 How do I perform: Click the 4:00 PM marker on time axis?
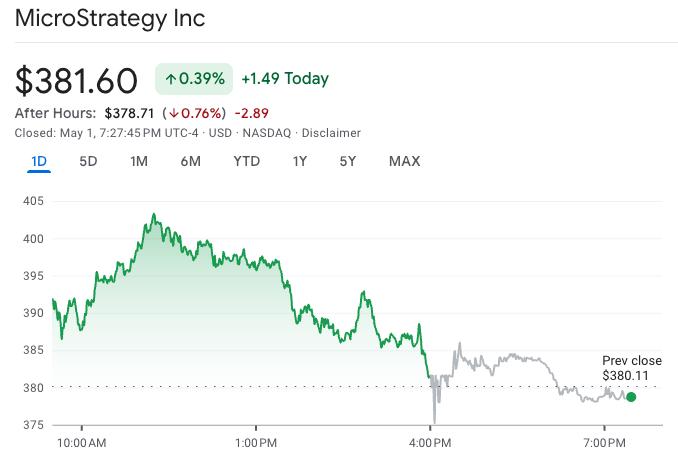429,441
